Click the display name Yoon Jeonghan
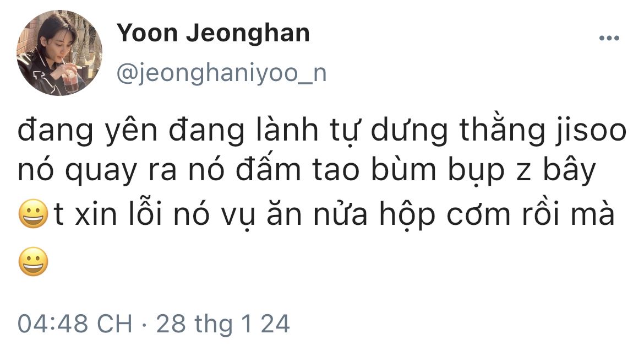Viewport: 644px width, 350px height. point(213,33)
